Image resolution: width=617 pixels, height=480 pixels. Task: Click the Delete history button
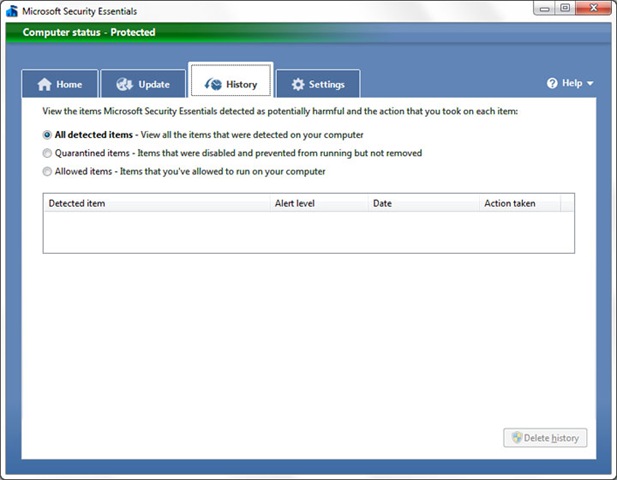(545, 438)
